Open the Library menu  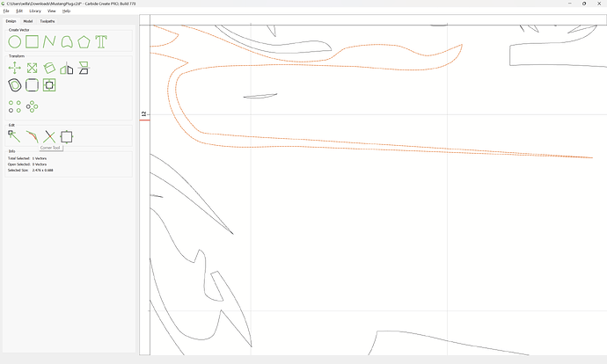[x=35, y=11]
